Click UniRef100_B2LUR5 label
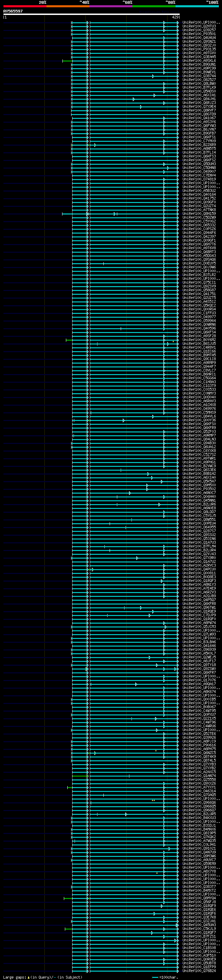The image size is (222, 980). (x=199, y=814)
